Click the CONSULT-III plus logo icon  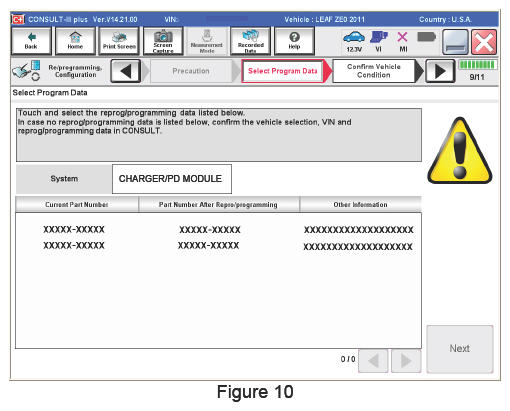pyautogui.click(x=18, y=19)
